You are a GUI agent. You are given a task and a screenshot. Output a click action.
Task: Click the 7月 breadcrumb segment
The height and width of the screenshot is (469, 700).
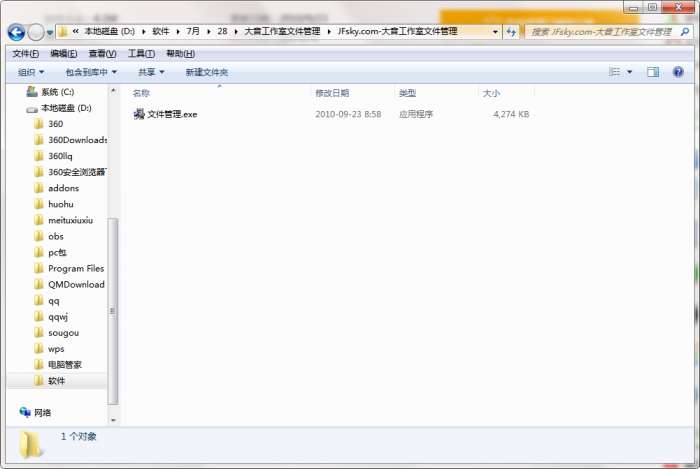click(193, 32)
